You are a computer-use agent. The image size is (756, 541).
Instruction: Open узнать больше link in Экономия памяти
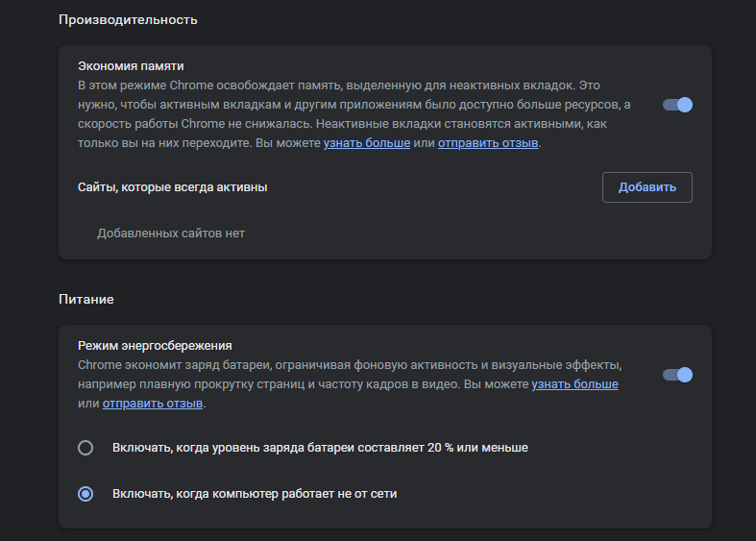366,143
